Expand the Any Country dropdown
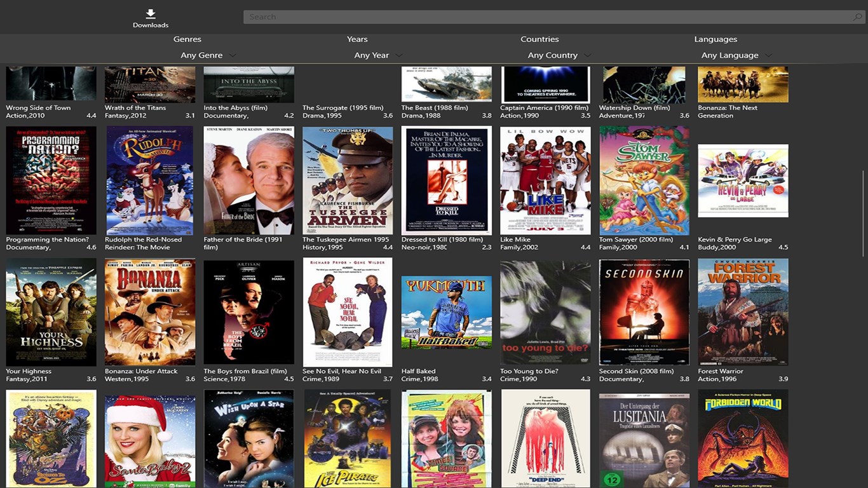Image resolution: width=868 pixels, height=488 pixels. 559,55
